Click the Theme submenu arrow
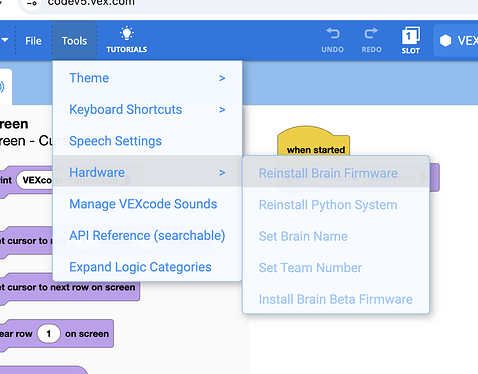The width and height of the screenshot is (478, 374). point(222,78)
